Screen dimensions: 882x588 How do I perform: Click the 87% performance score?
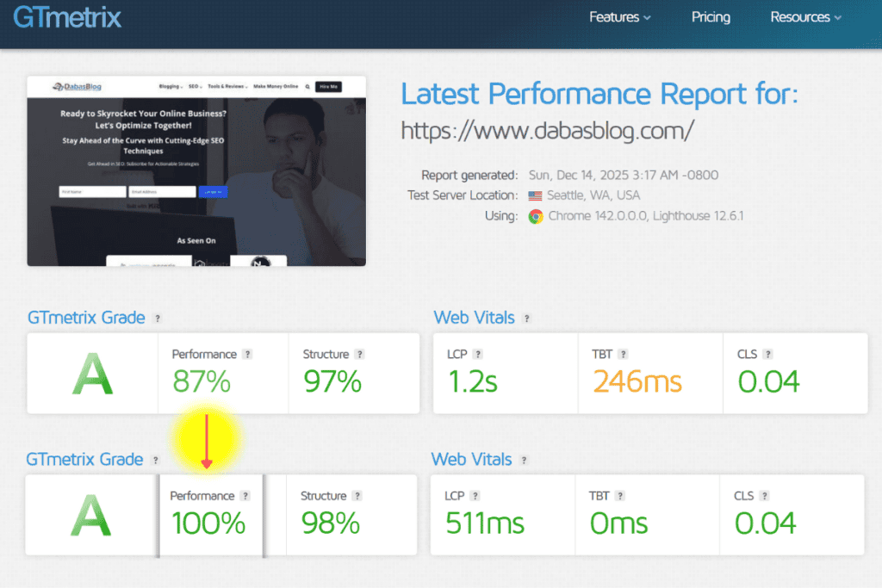point(202,381)
